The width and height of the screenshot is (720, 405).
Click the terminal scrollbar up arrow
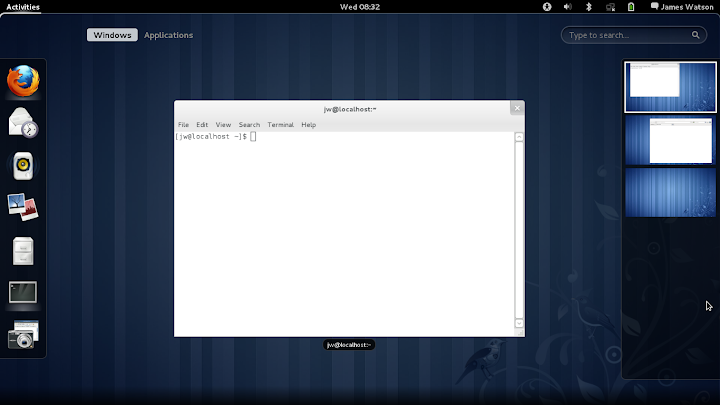pos(519,137)
